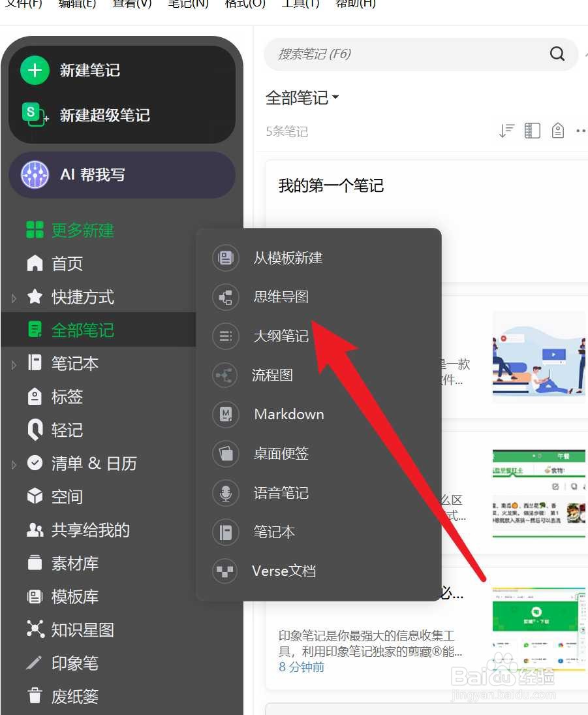Screen dimensions: 588x715
Task: Click the 新建笔记 button label
Action: point(90,71)
